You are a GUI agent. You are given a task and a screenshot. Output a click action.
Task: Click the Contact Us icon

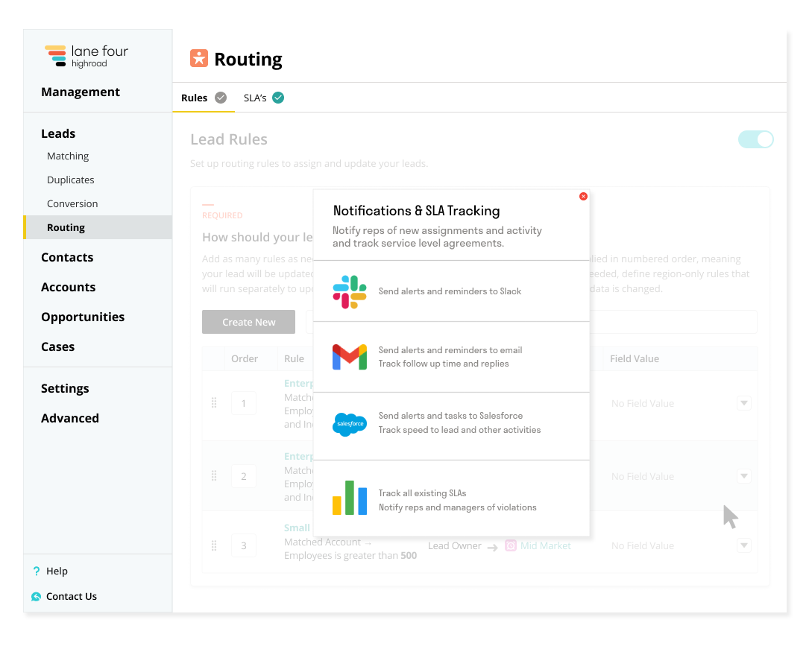click(x=37, y=597)
